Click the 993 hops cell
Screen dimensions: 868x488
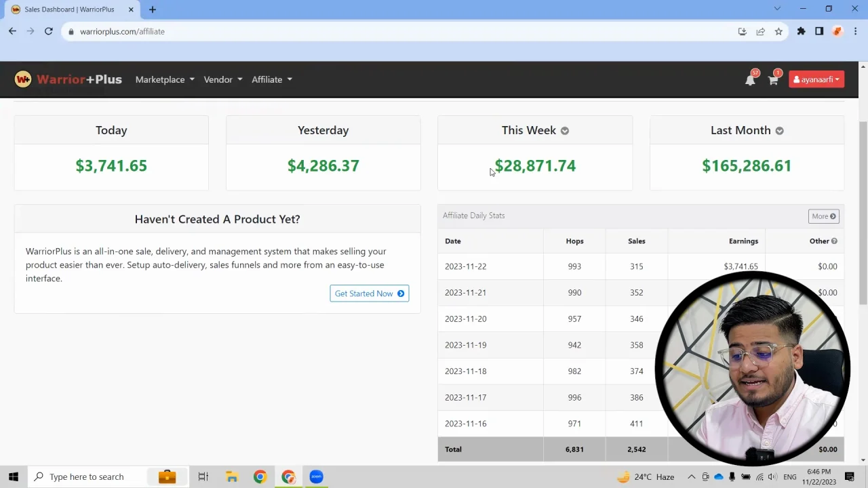[574, 266]
